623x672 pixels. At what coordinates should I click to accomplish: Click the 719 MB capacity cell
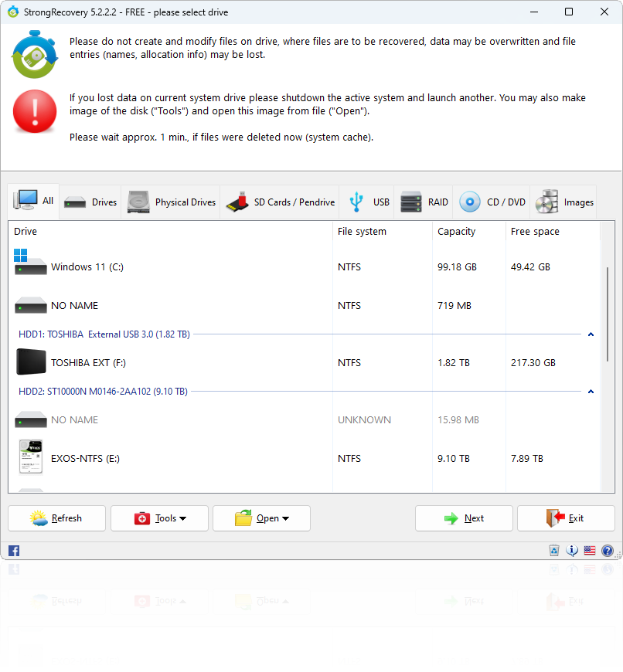(x=454, y=306)
